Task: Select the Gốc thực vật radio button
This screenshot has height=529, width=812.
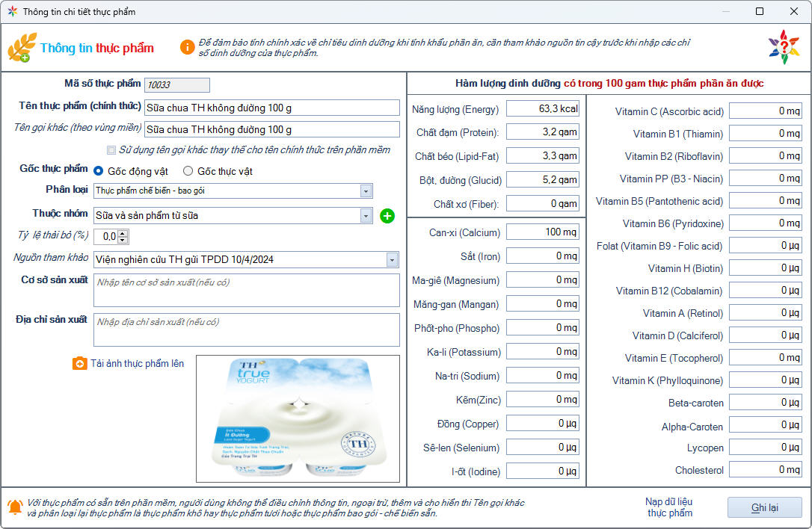Action: [188, 171]
